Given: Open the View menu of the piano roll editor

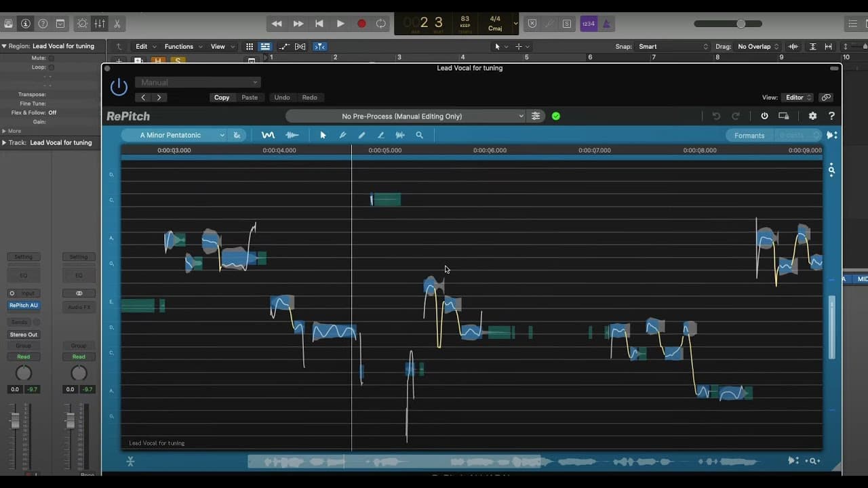Looking at the screenshot, I should [217, 46].
